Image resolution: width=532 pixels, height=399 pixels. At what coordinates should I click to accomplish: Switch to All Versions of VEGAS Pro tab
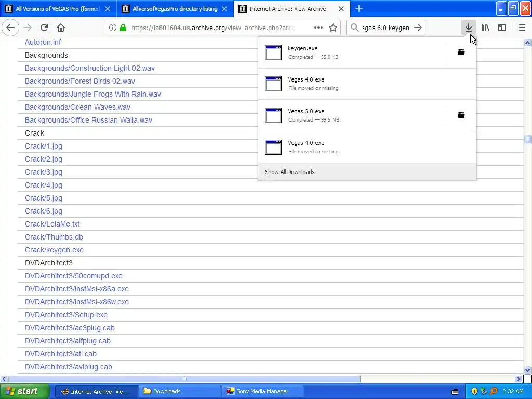pos(58,9)
